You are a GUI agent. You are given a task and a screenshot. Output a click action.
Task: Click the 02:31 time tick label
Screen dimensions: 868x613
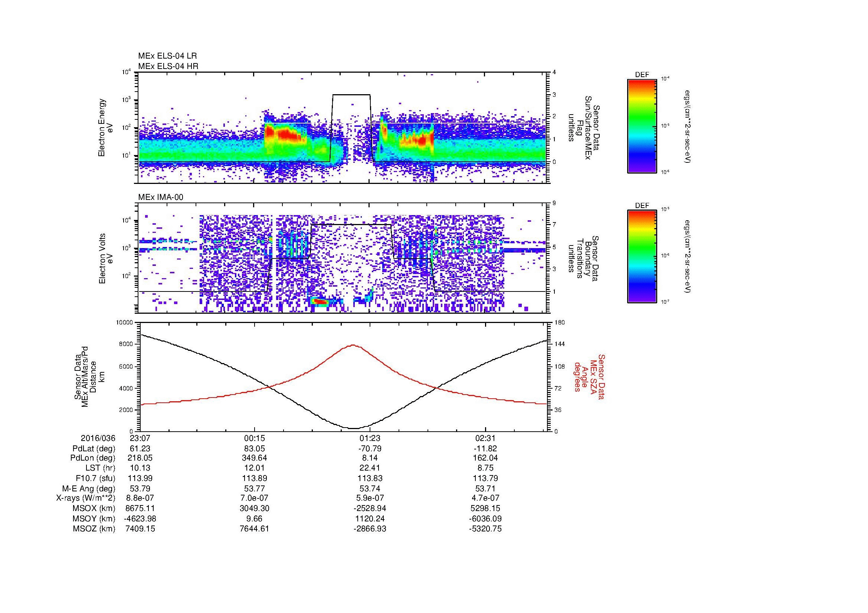485,438
